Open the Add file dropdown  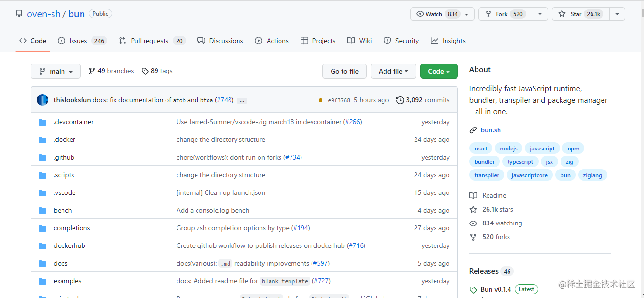(394, 71)
